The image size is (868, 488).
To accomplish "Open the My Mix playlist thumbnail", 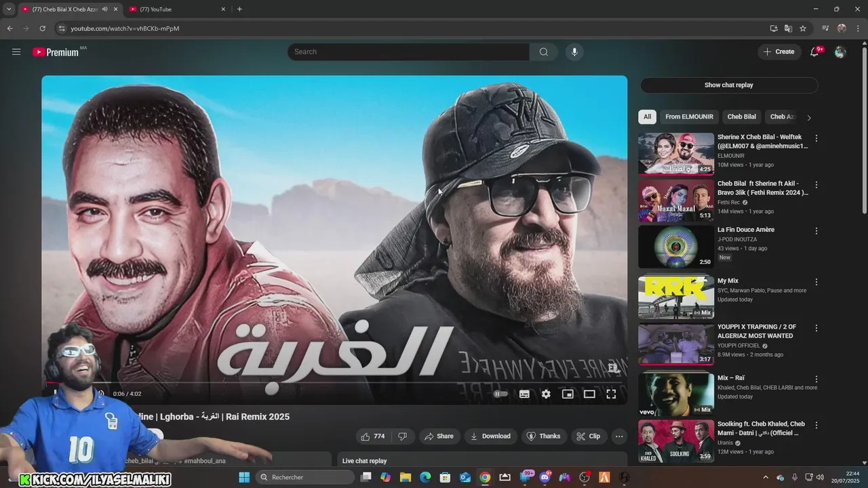I will [x=676, y=298].
